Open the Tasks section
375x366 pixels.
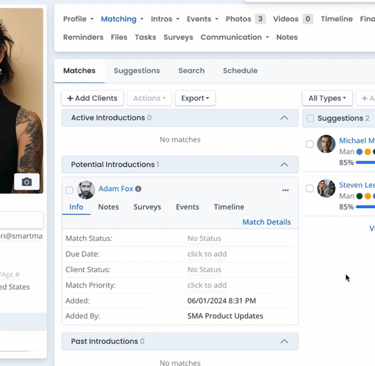tap(145, 37)
